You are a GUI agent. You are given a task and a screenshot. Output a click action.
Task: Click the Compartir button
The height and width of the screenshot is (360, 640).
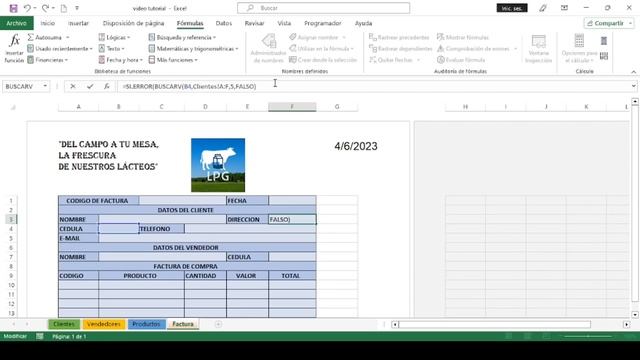click(609, 23)
